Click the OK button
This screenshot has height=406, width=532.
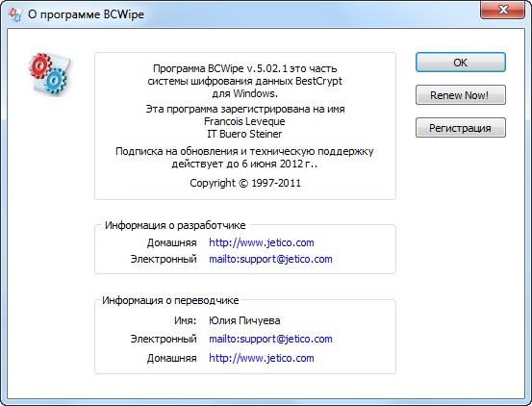tap(461, 63)
